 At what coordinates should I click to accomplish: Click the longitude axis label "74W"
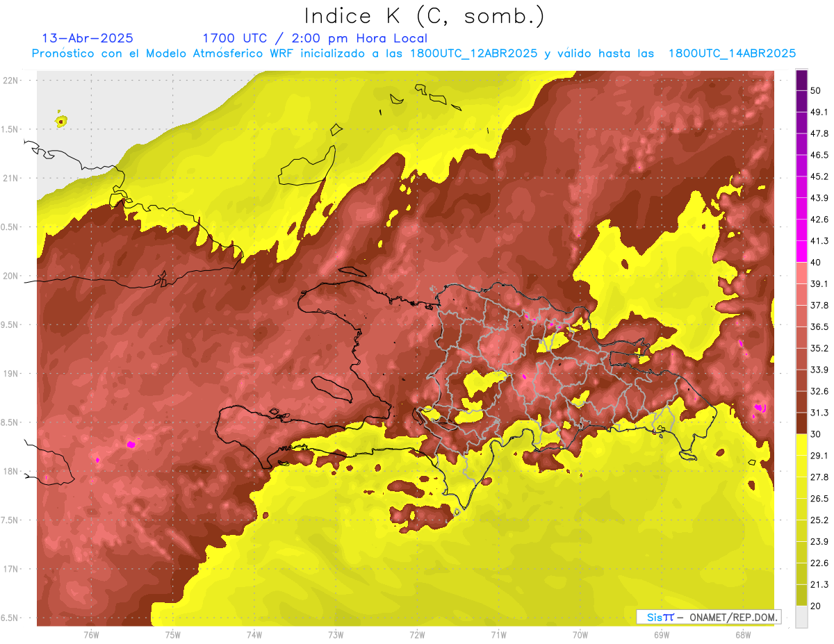tap(254, 635)
